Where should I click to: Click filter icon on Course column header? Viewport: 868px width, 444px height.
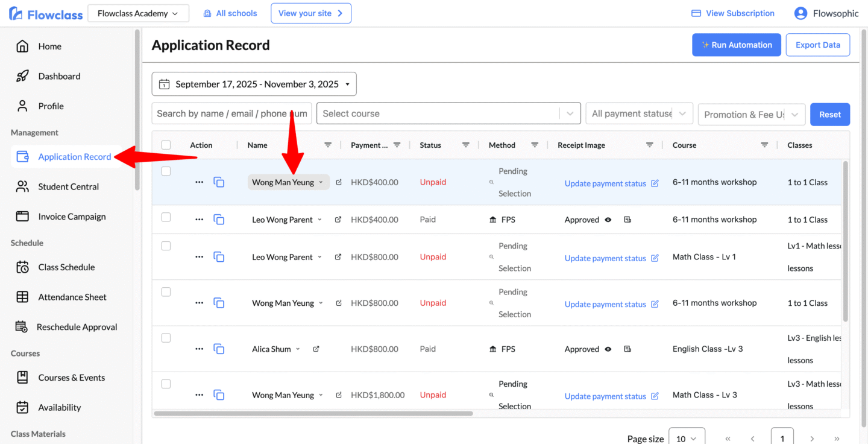(x=764, y=145)
